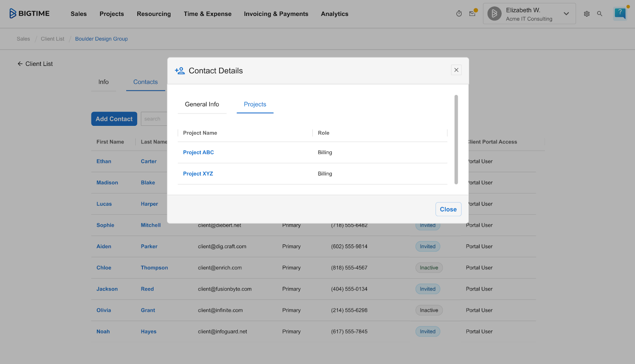635x364 pixels.
Task: Sort by the Role column header
Action: click(323, 133)
